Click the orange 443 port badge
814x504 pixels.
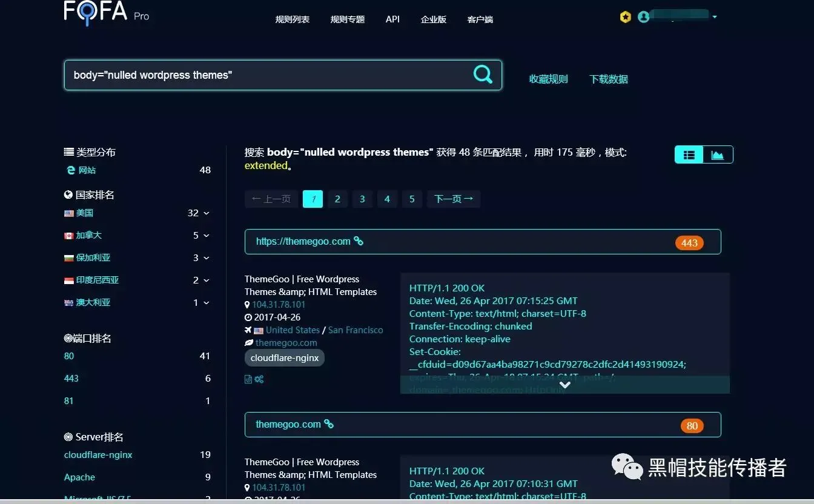[689, 243]
